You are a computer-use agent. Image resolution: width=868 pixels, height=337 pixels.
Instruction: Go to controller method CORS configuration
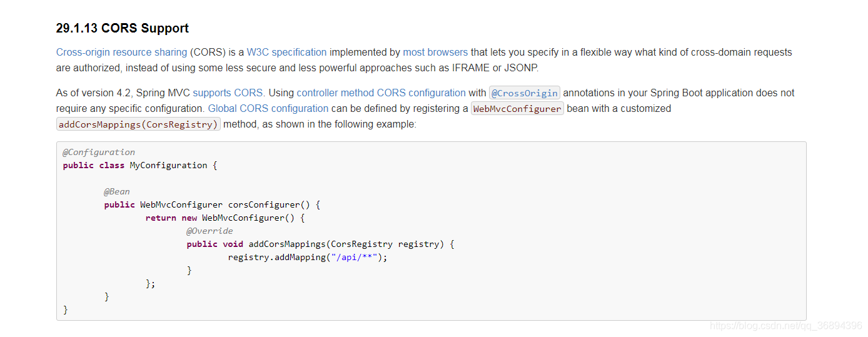[381, 93]
